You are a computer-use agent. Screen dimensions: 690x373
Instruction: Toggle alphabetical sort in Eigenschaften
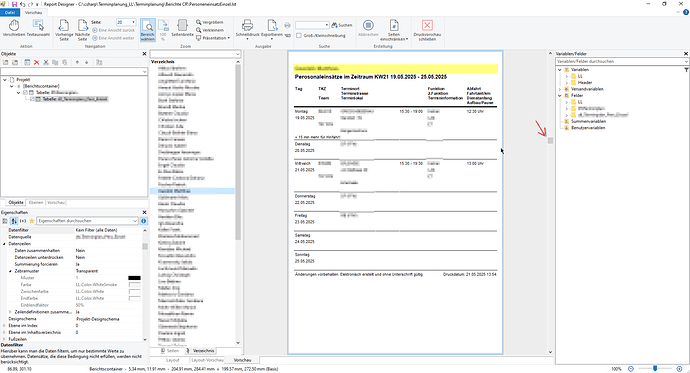(14, 221)
